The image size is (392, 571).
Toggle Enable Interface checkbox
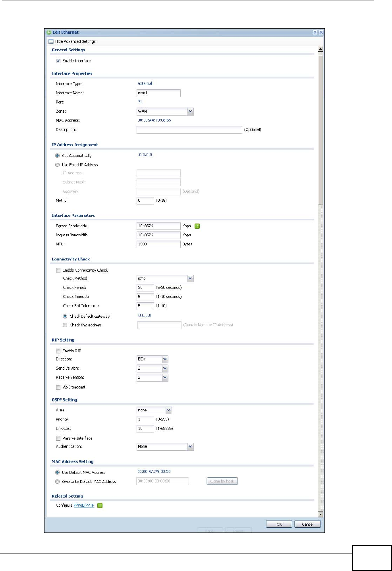58,61
